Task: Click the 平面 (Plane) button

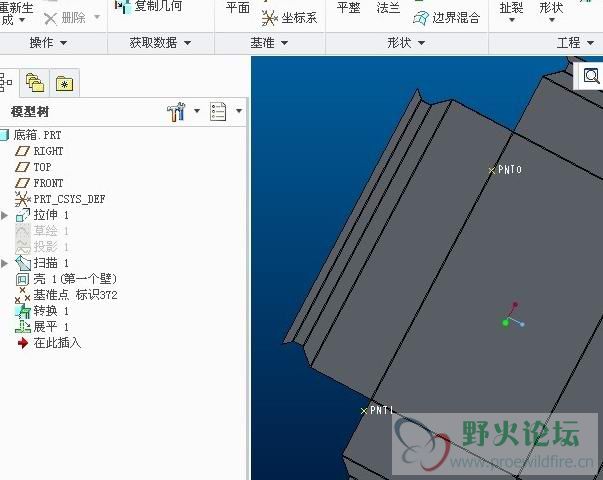Action: pos(238,7)
